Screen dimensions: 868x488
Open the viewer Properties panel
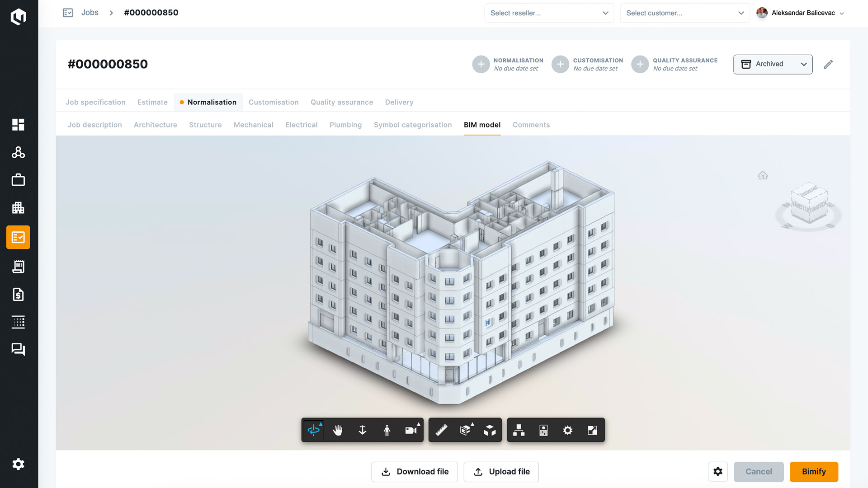(x=543, y=430)
